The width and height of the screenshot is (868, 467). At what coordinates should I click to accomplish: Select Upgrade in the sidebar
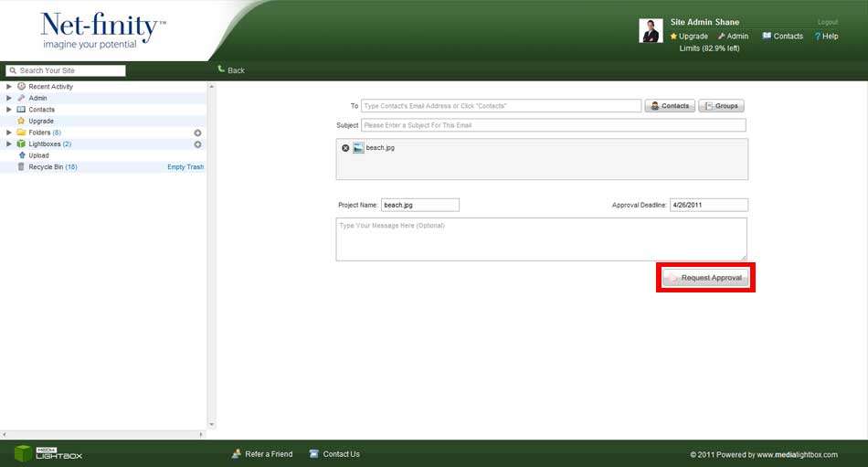coord(40,122)
